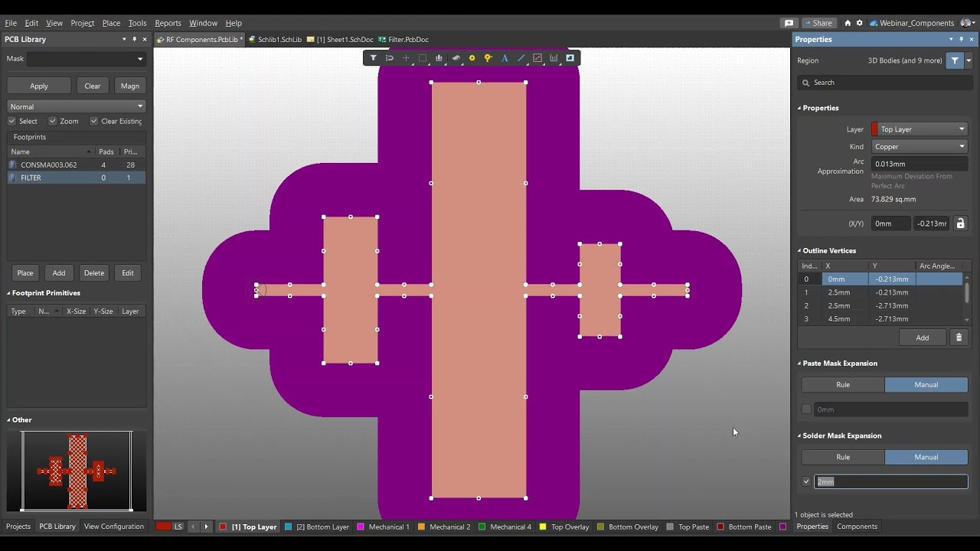Delete the selected outline vertex

[x=959, y=337]
